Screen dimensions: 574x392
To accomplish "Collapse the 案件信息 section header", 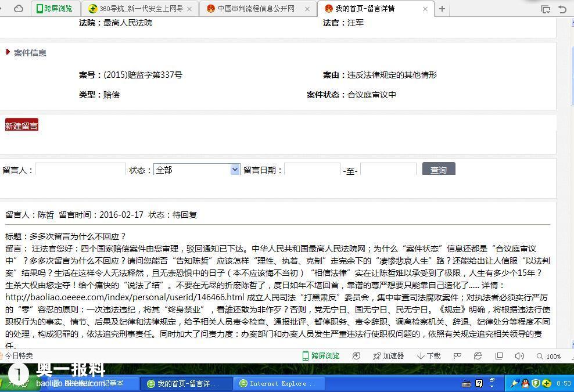I will pos(26,53).
